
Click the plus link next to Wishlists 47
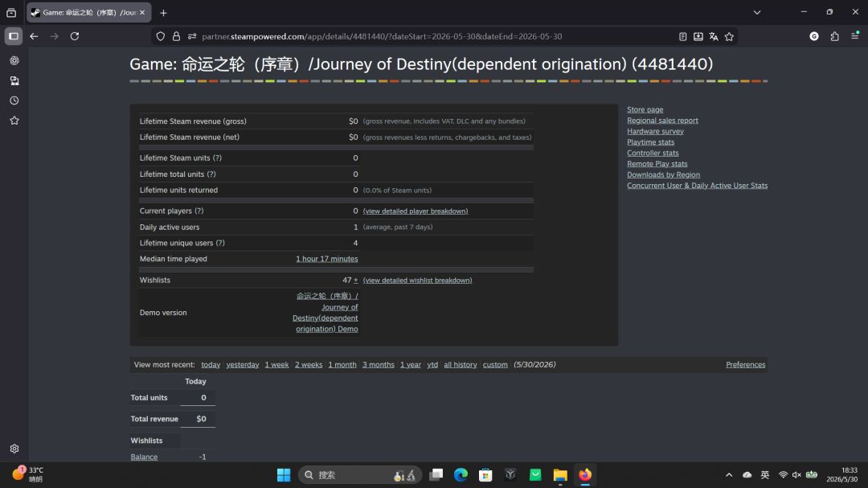355,281
